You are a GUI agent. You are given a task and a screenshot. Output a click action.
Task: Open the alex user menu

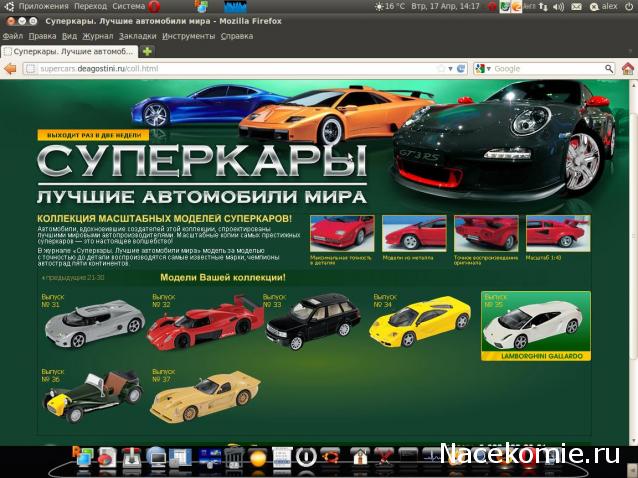[x=605, y=7]
